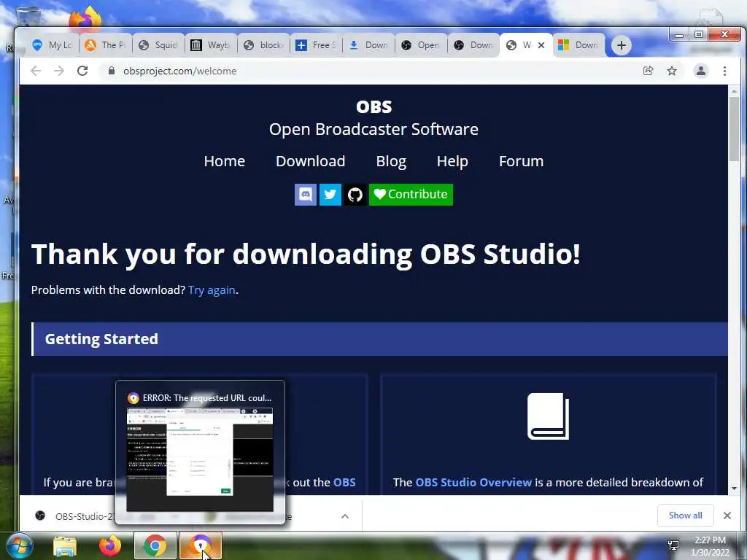Switch to the Down tab with Microsoft logo

(578, 45)
